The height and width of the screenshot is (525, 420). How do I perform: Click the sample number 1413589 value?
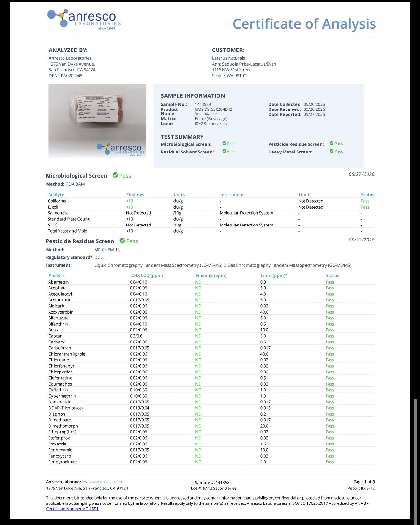(203, 104)
